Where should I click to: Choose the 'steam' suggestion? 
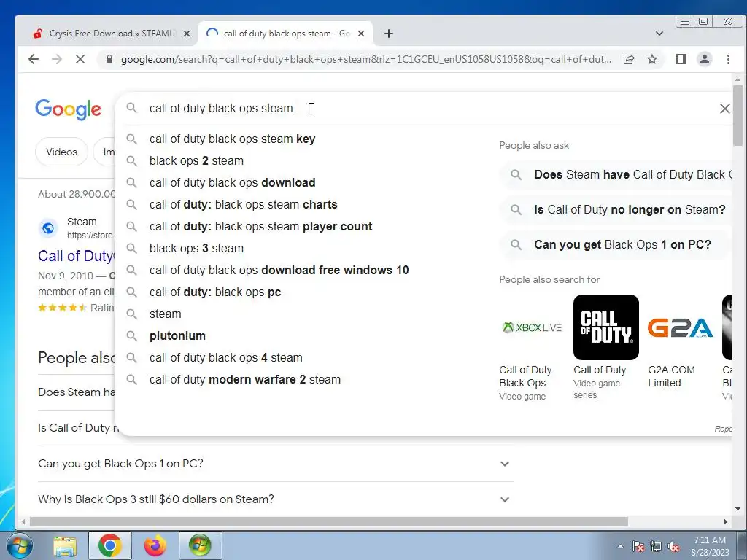[165, 314]
